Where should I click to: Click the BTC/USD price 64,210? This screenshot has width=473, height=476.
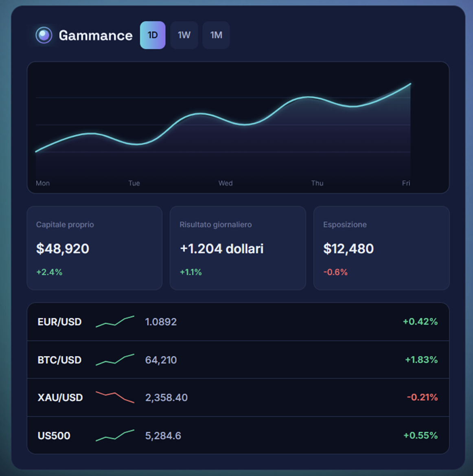click(161, 360)
